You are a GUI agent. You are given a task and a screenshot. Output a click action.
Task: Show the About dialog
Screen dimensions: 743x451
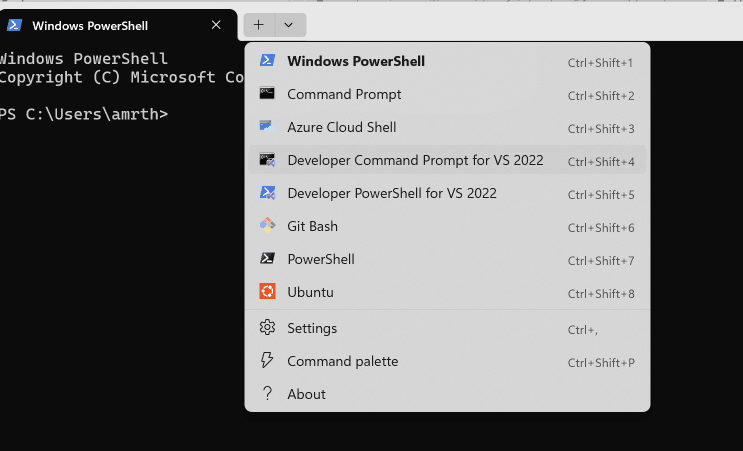pos(447,394)
